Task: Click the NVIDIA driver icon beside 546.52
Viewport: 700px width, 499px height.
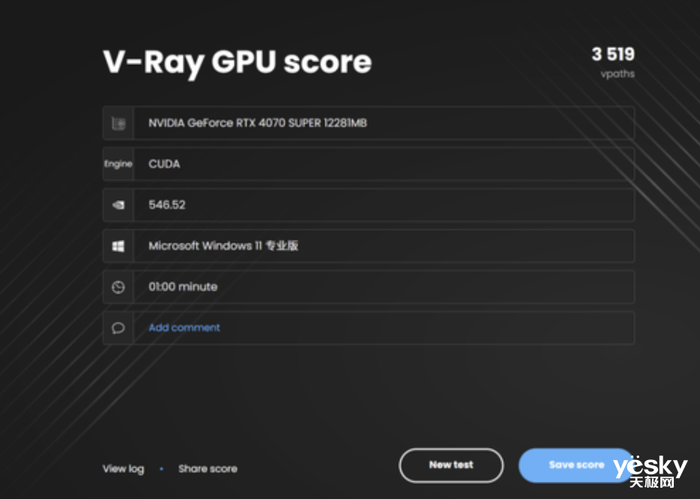Action: (x=118, y=205)
